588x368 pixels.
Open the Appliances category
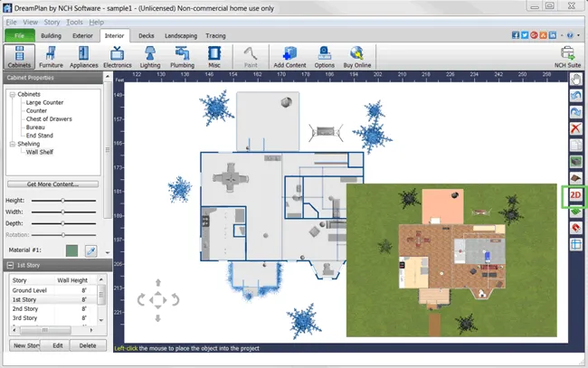pos(83,57)
